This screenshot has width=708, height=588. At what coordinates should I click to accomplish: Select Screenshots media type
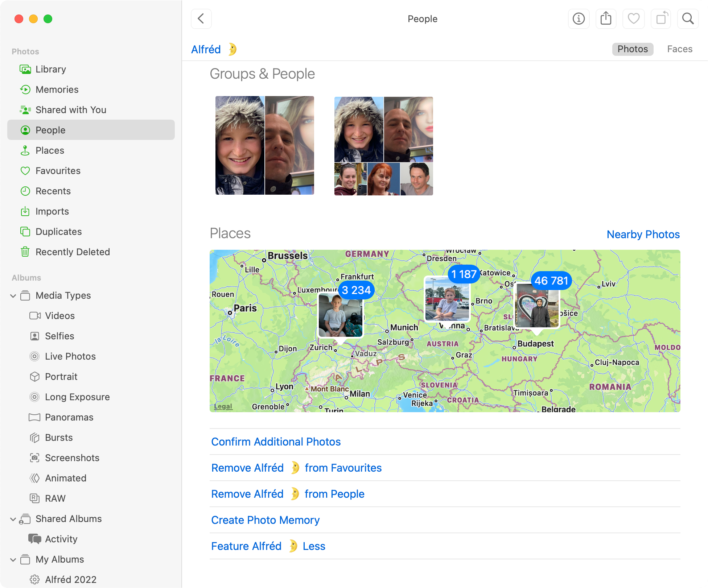[91, 458]
